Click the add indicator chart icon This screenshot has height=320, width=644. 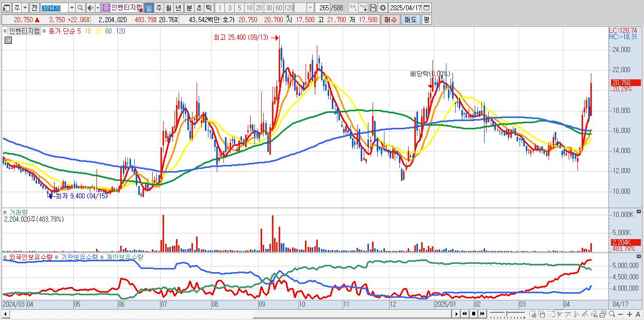coord(353,8)
